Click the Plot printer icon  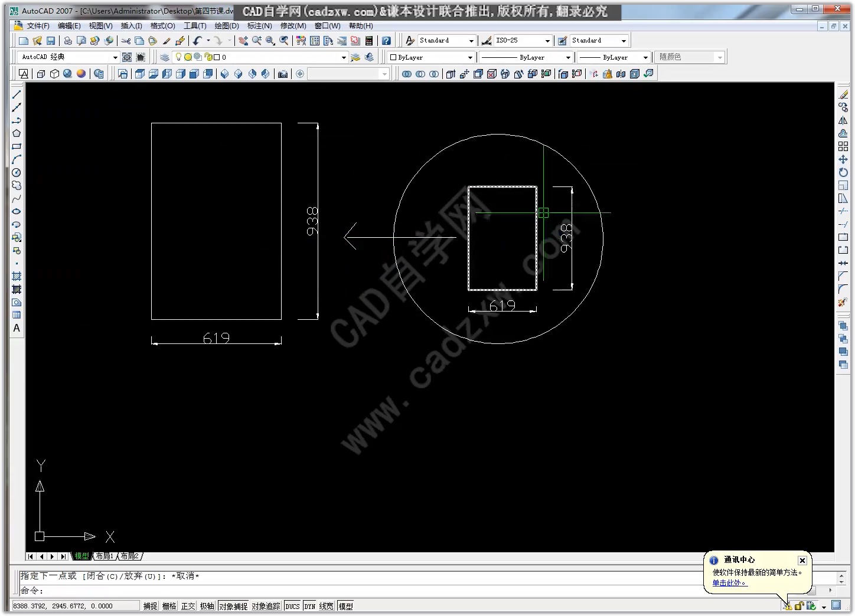point(68,41)
